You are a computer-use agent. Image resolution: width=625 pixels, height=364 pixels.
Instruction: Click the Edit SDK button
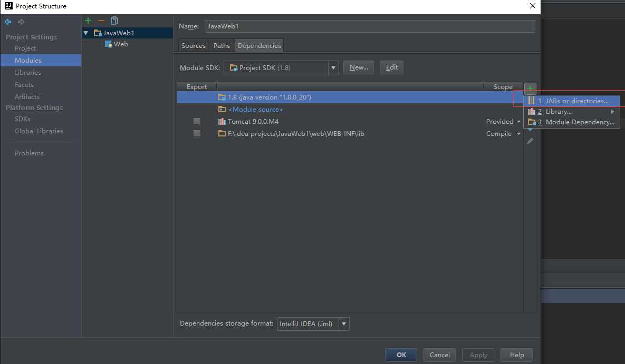click(391, 67)
